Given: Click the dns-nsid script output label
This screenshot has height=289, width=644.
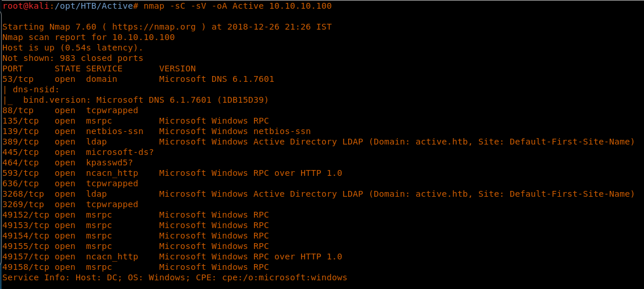Looking at the screenshot, I should pos(36,89).
